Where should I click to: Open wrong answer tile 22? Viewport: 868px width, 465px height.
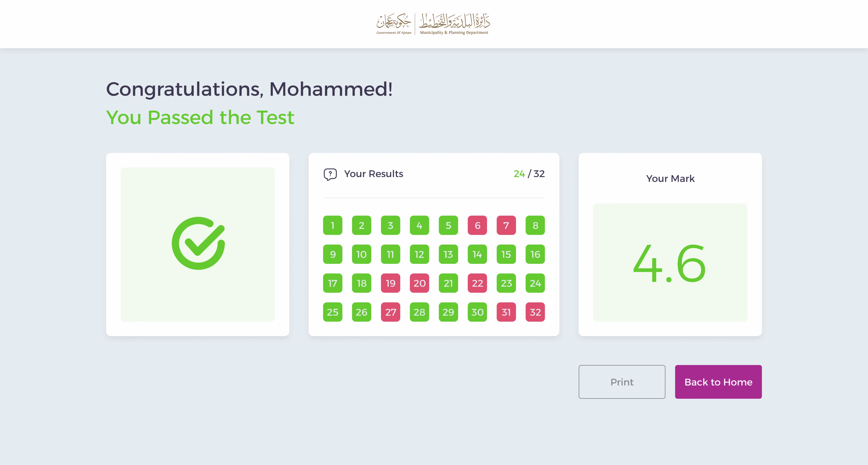tap(477, 283)
